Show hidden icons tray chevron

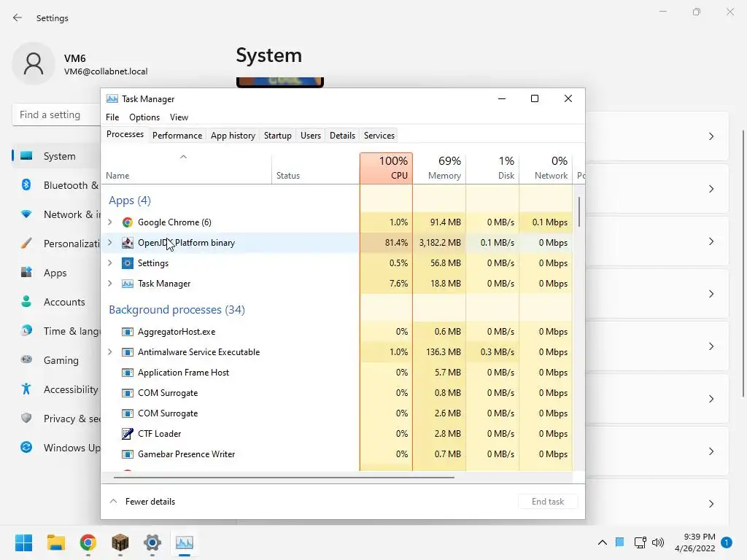(602, 542)
